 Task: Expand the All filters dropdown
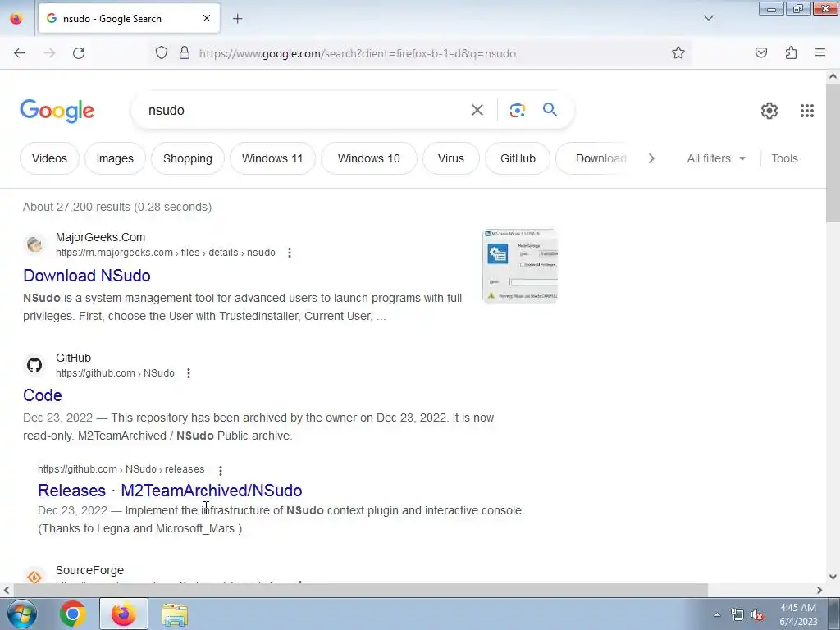(715, 158)
